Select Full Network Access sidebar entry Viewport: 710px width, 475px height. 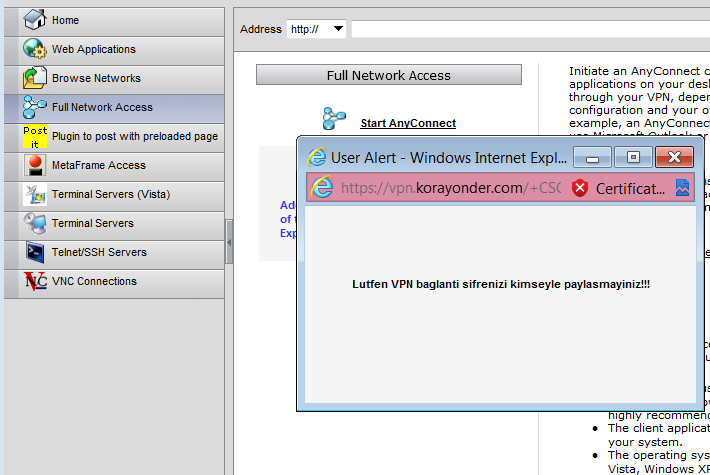point(114,107)
